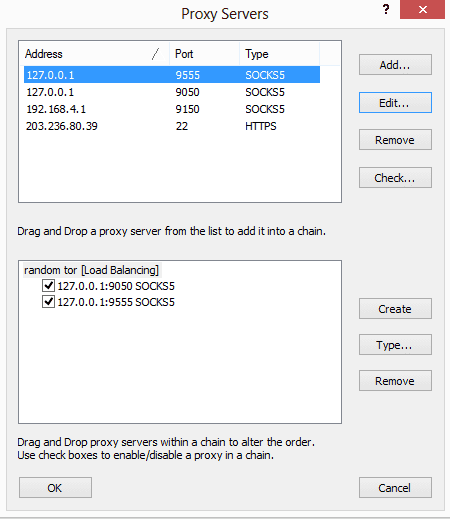Select the random tor Load Balancing chain
The height and width of the screenshot is (519, 450).
(x=91, y=270)
